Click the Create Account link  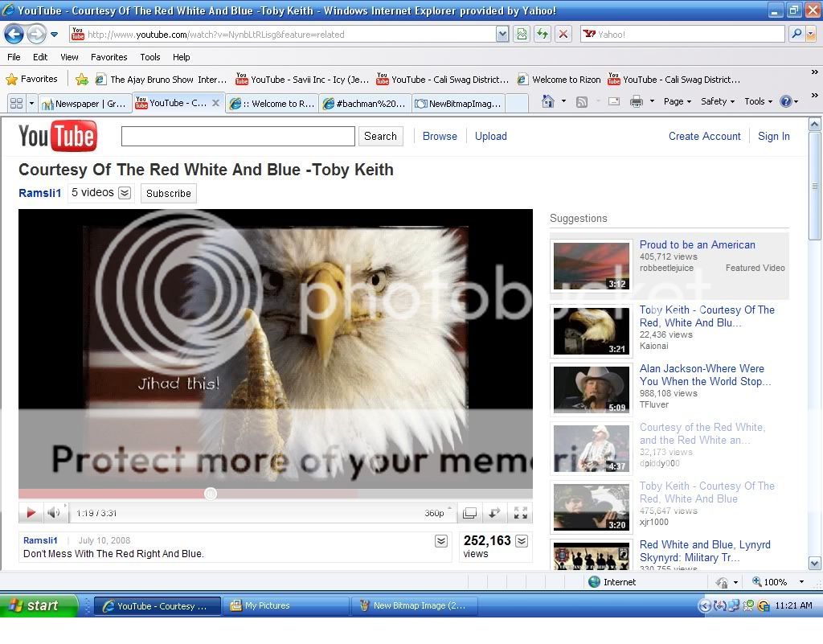[704, 137]
